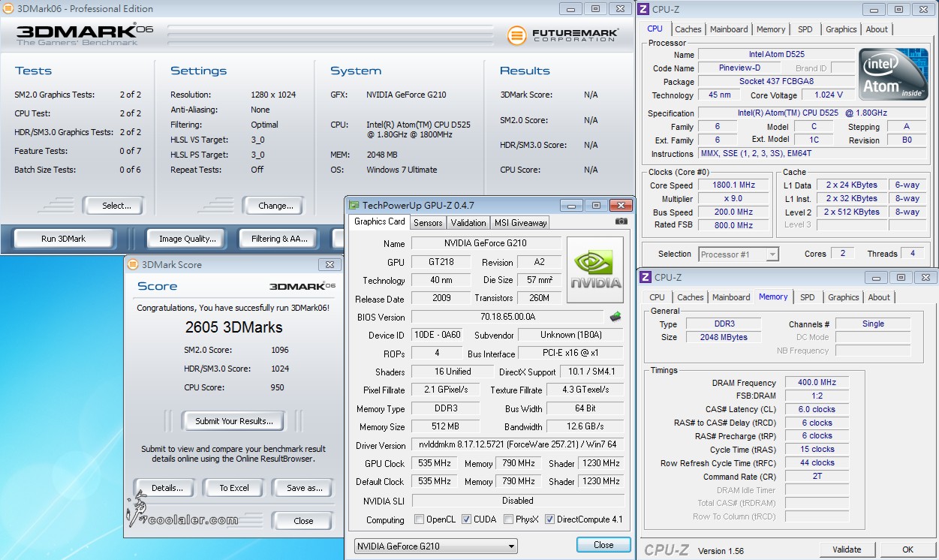
Task: Open Mainboard tab in CPU-Z memory window
Action: pos(731,297)
